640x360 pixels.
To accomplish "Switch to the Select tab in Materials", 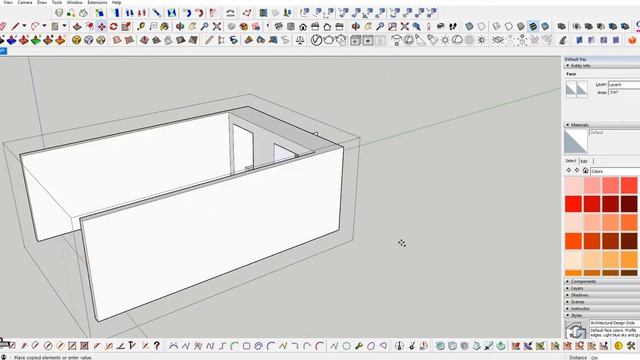I will [x=571, y=161].
